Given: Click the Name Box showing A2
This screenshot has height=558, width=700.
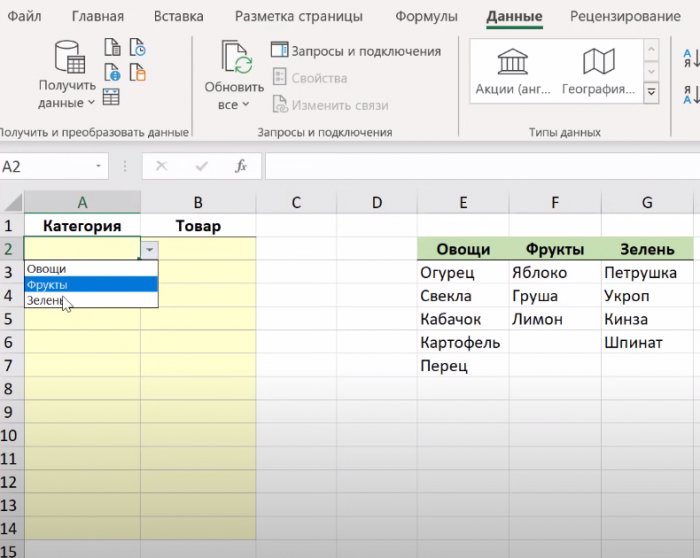Looking at the screenshot, I should [45, 167].
